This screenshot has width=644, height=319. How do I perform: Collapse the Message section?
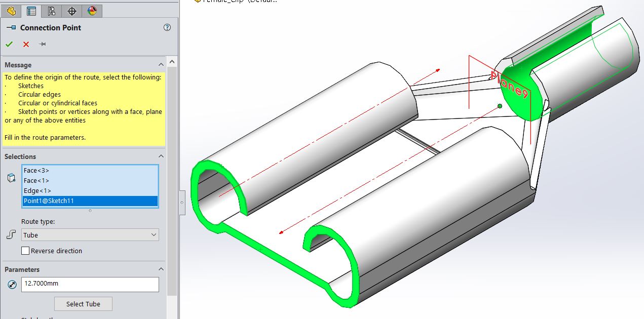tap(161, 65)
